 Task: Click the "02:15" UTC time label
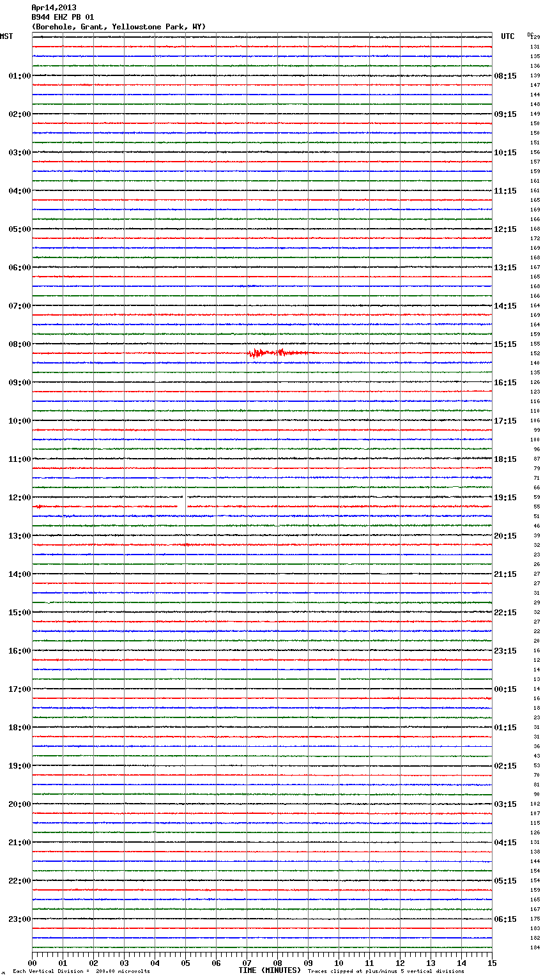coord(505,766)
